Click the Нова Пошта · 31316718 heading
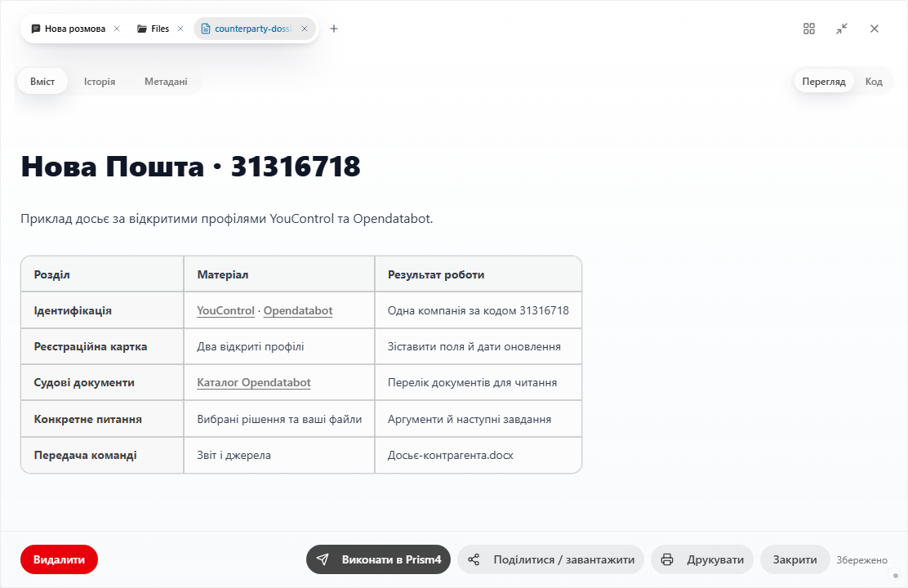The width and height of the screenshot is (908, 588). point(190,167)
